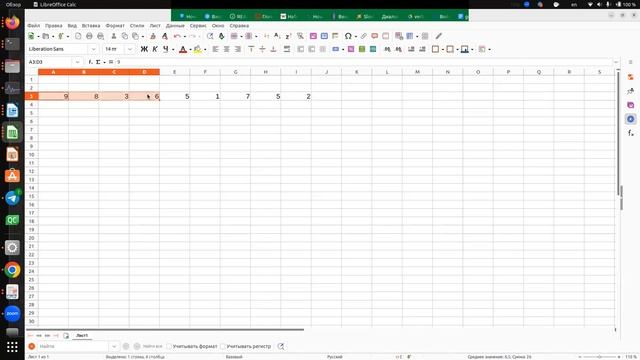This screenshot has height=360, width=640.
Task: Align text to top icon
Action: (x=251, y=49)
